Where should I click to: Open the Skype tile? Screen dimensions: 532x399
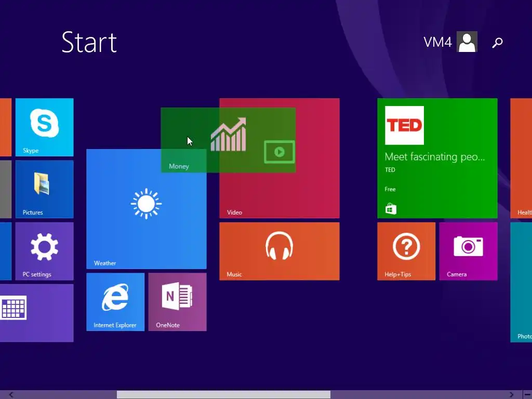[x=45, y=127]
